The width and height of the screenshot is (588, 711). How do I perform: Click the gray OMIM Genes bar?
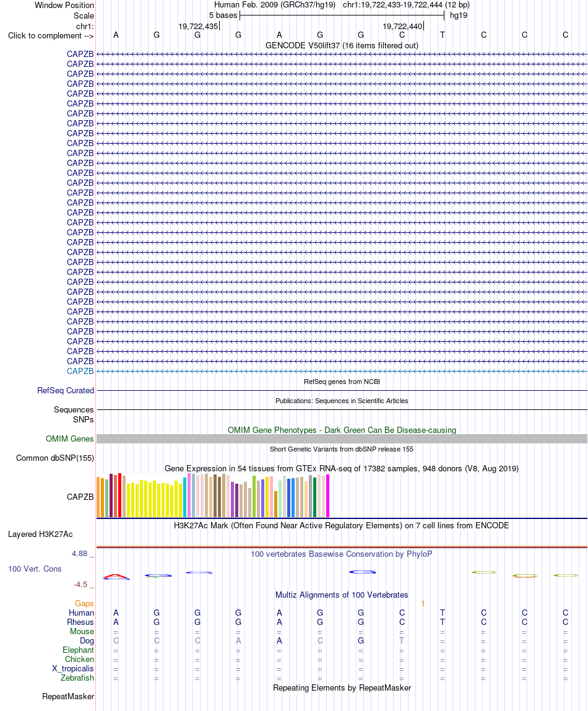[x=342, y=438]
